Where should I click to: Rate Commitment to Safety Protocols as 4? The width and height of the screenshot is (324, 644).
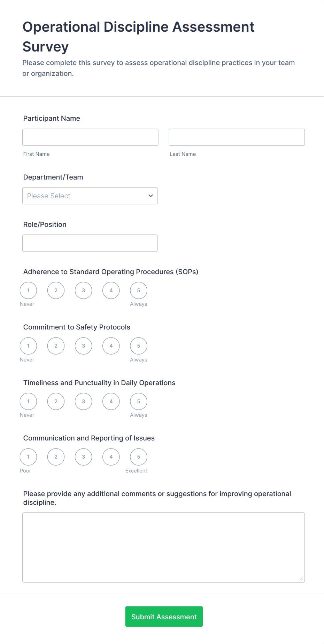tap(111, 345)
